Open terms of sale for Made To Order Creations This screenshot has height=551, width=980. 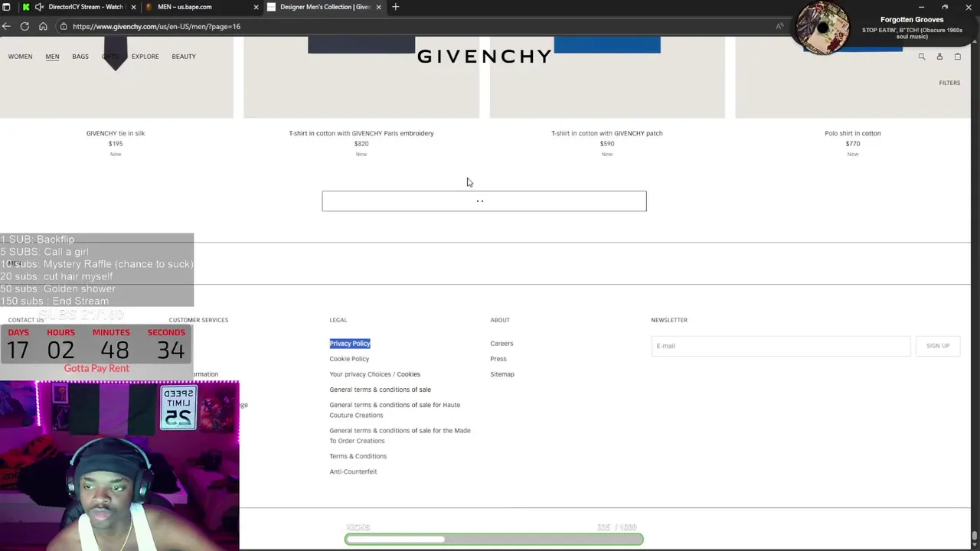[400, 435]
